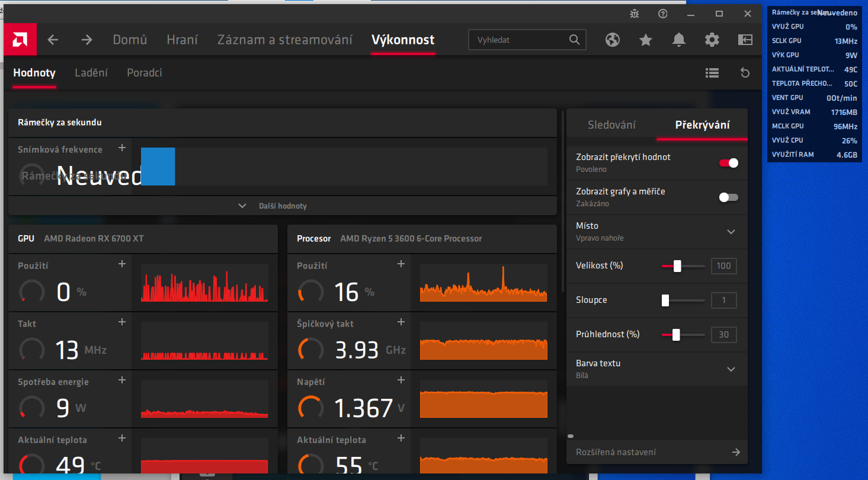The height and width of the screenshot is (480, 868).
Task: Open favorites star icon
Action: (x=646, y=40)
